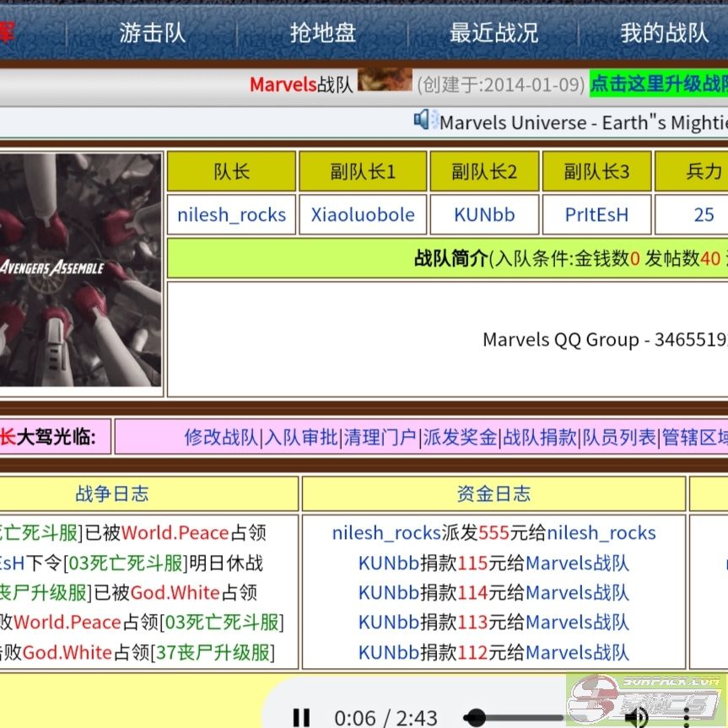
Task: Open 我的战队 tab
Action: pyautogui.click(x=664, y=34)
